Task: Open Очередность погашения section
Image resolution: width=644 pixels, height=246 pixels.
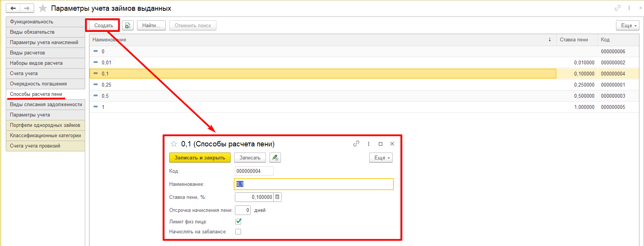Action: click(45, 84)
